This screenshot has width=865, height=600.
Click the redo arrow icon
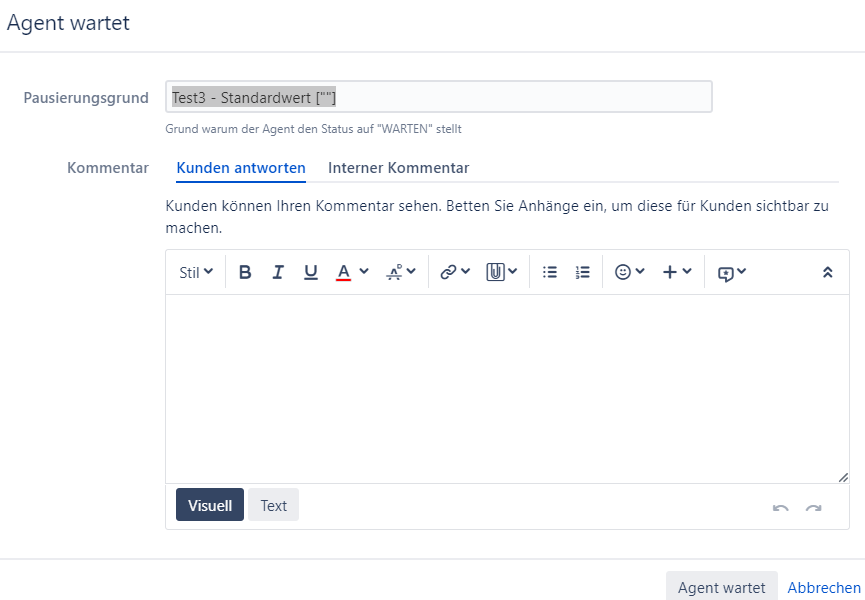[x=813, y=508]
